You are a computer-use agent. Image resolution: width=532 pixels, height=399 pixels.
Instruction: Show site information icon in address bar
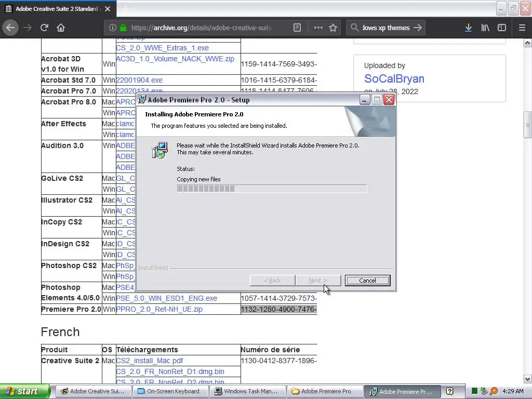[112, 28]
